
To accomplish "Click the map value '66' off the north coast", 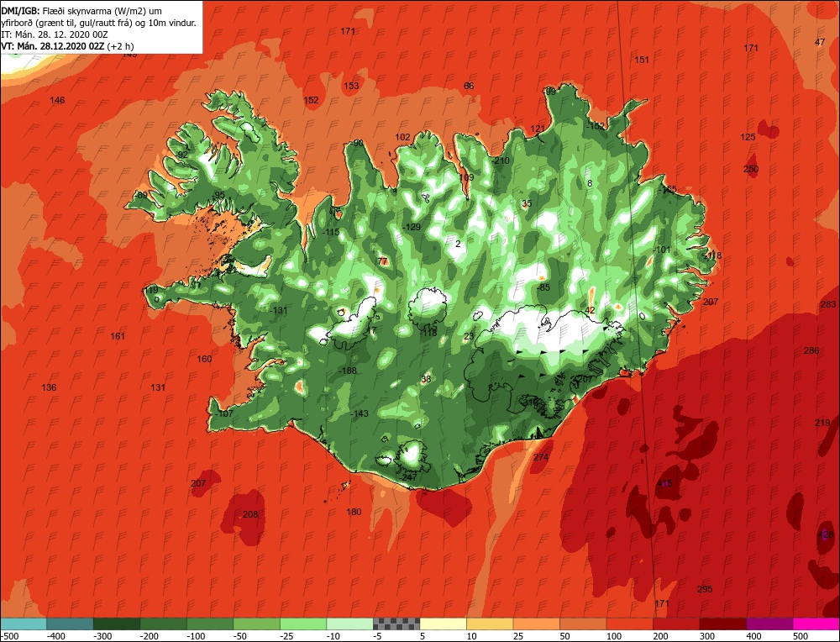I will point(469,86).
